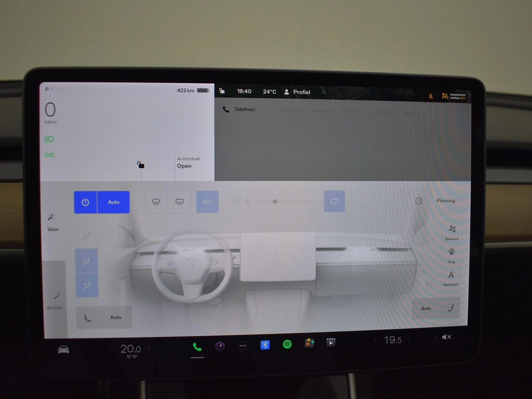Open the Bluetooth settings icon
The image size is (532, 399).
[265, 345]
